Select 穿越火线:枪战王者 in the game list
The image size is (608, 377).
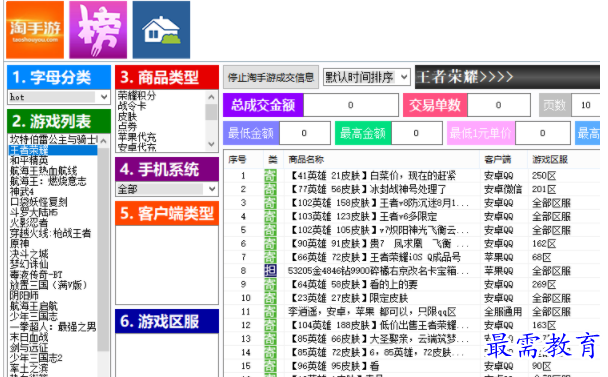[50, 233]
